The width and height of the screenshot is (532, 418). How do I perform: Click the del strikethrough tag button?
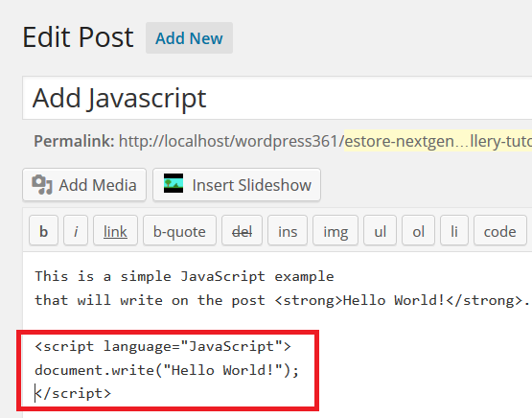(x=242, y=232)
